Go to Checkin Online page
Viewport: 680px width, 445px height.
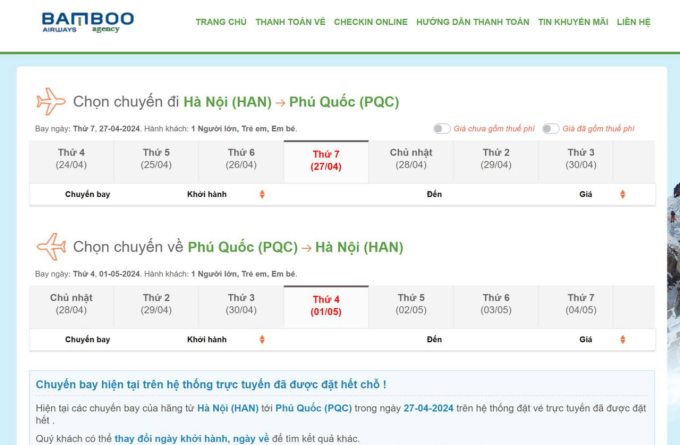coord(370,21)
